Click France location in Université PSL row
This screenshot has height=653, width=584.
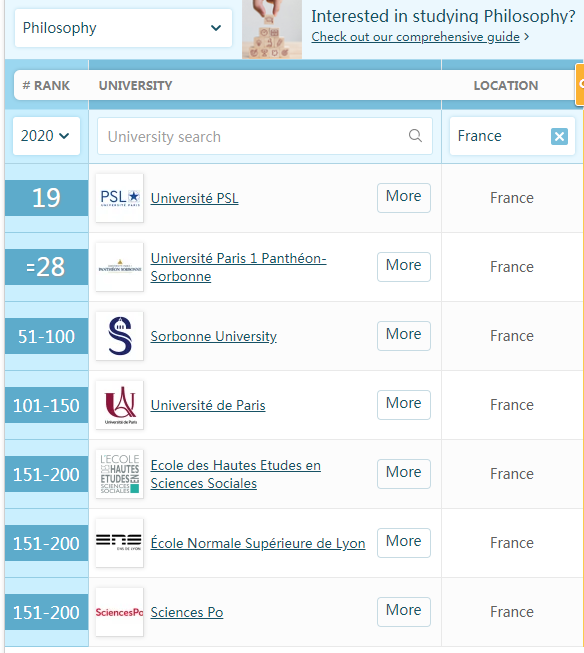512,198
